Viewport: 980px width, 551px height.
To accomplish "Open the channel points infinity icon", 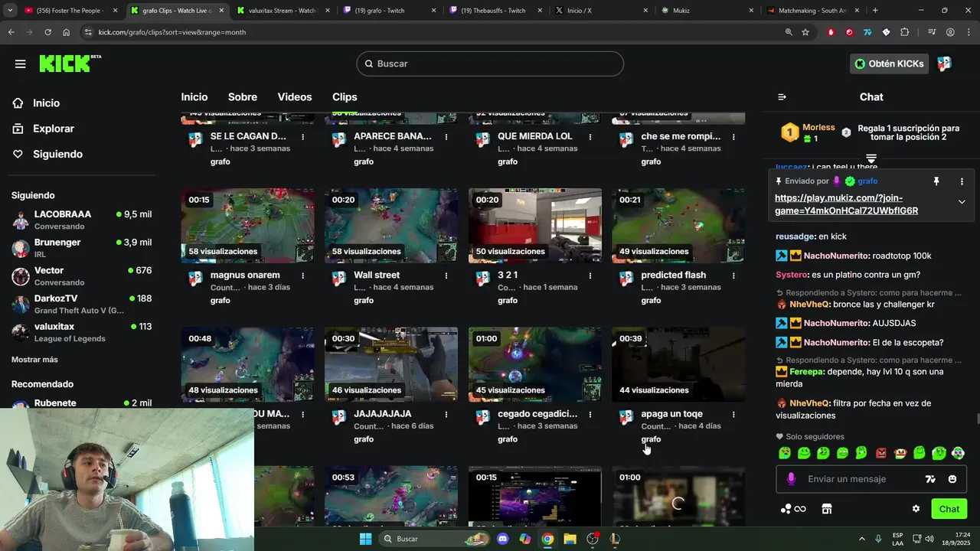I will pos(793,509).
